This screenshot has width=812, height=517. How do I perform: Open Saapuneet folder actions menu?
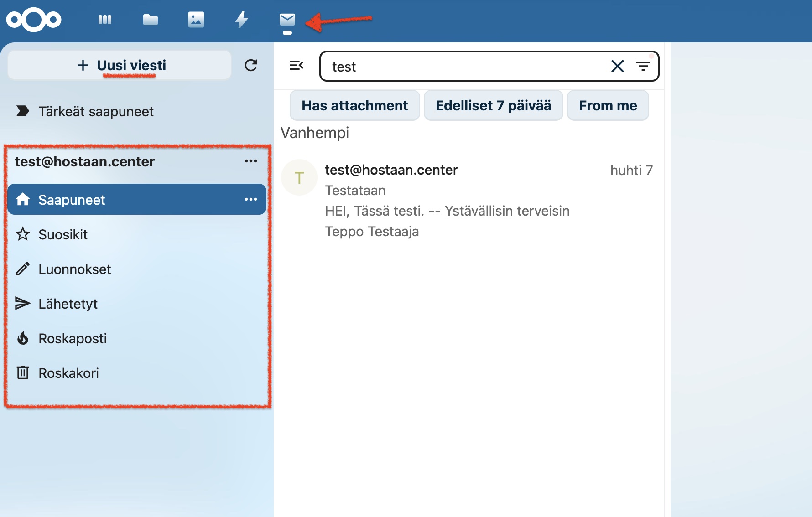pyautogui.click(x=251, y=199)
